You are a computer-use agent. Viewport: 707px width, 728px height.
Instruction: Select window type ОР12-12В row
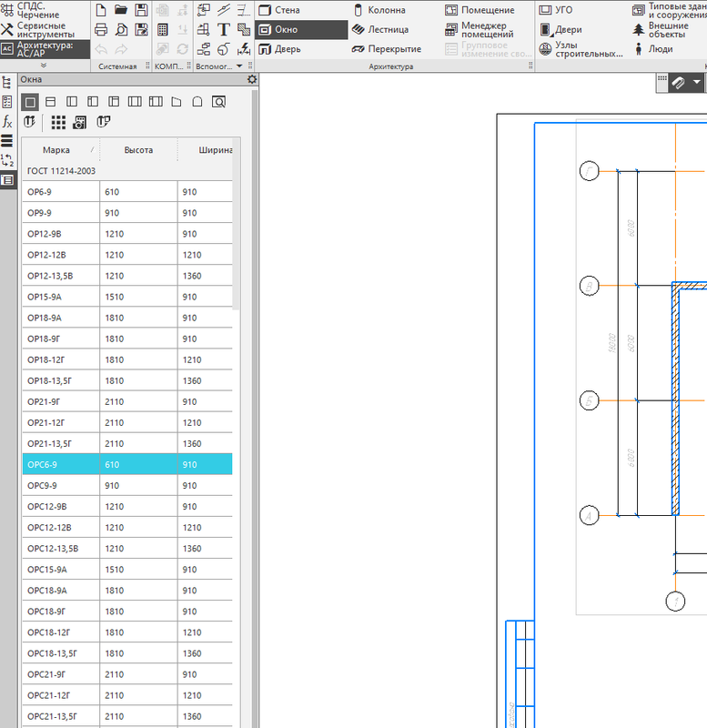pos(127,255)
